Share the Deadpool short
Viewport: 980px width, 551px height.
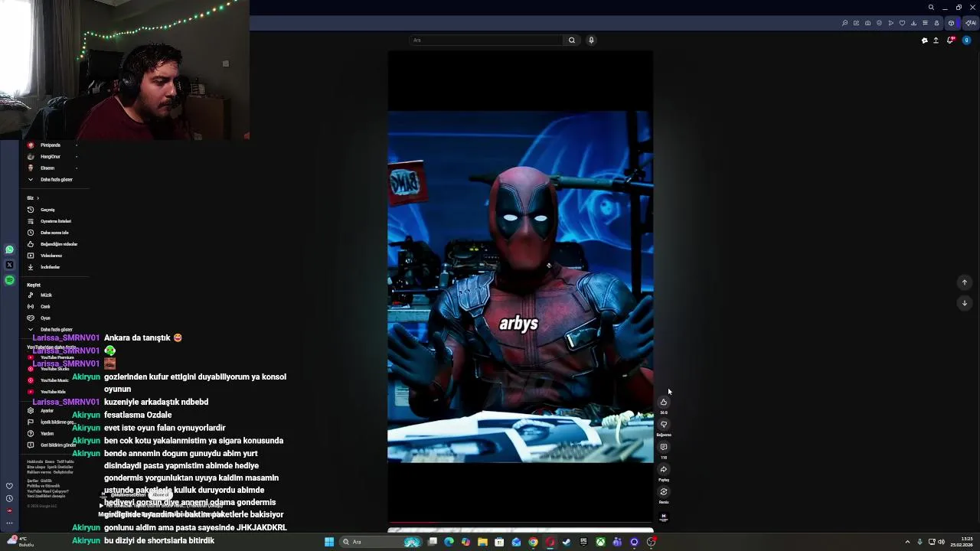point(664,470)
